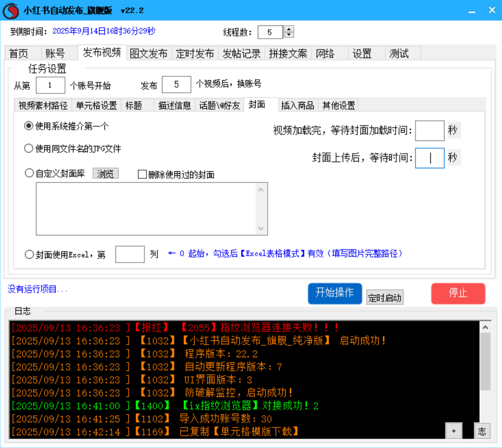Click the + icon beside the log area
502x448 pixels.
pos(454,430)
